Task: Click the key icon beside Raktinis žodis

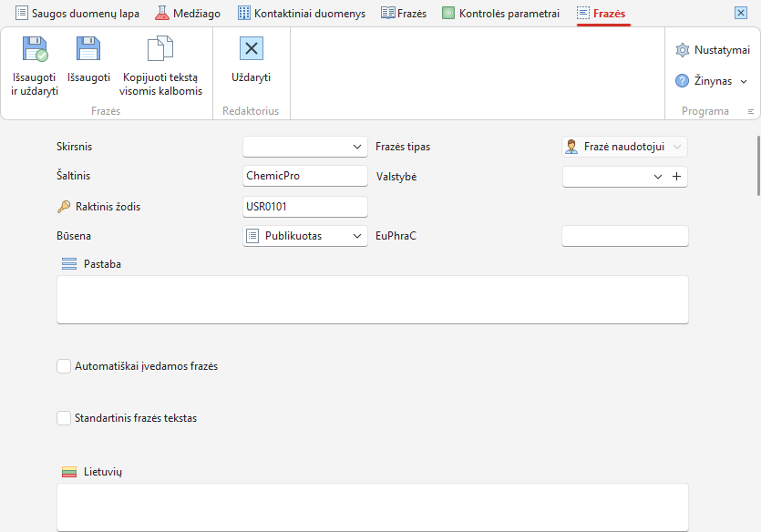Action: (64, 207)
